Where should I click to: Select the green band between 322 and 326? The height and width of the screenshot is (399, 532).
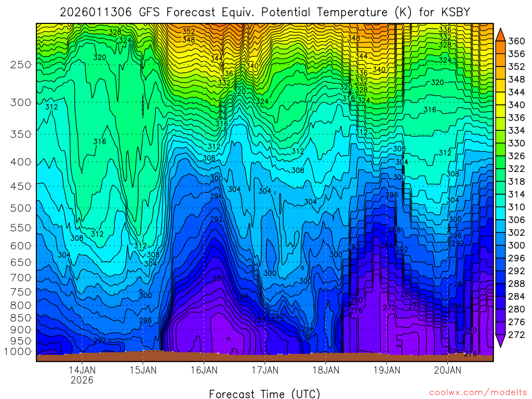[x=500, y=163]
